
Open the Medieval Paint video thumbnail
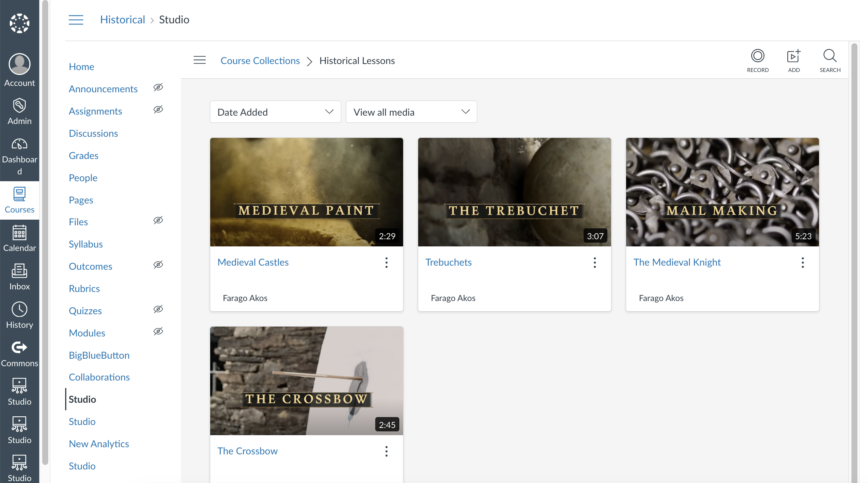click(x=306, y=192)
